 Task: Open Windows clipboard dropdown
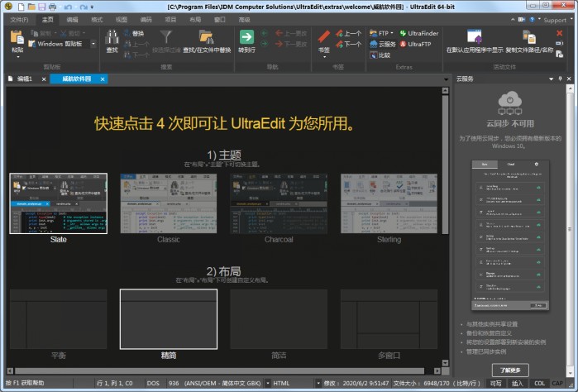pyautogui.click(x=94, y=44)
